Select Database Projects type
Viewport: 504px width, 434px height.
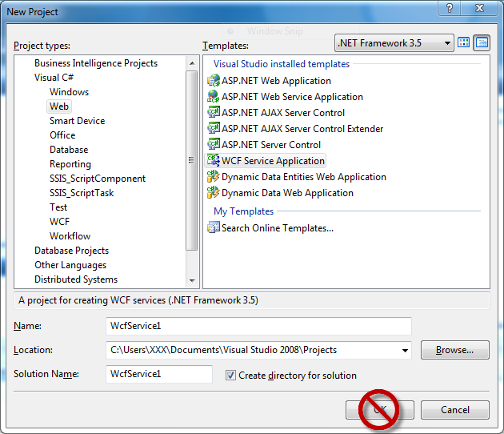point(71,251)
